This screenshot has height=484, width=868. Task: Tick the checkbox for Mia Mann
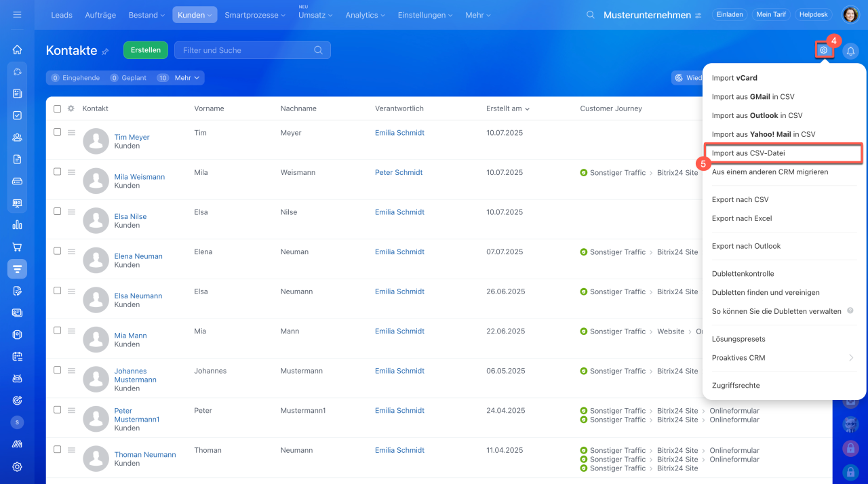[57, 330]
